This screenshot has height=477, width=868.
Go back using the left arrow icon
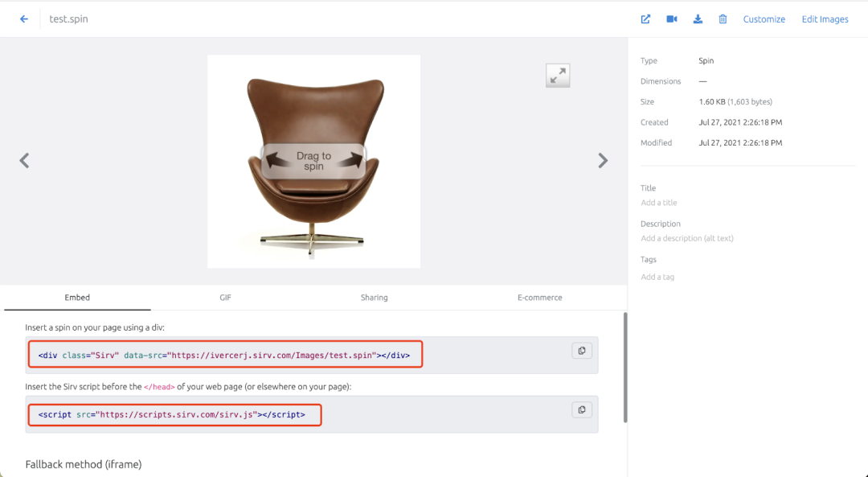24,19
